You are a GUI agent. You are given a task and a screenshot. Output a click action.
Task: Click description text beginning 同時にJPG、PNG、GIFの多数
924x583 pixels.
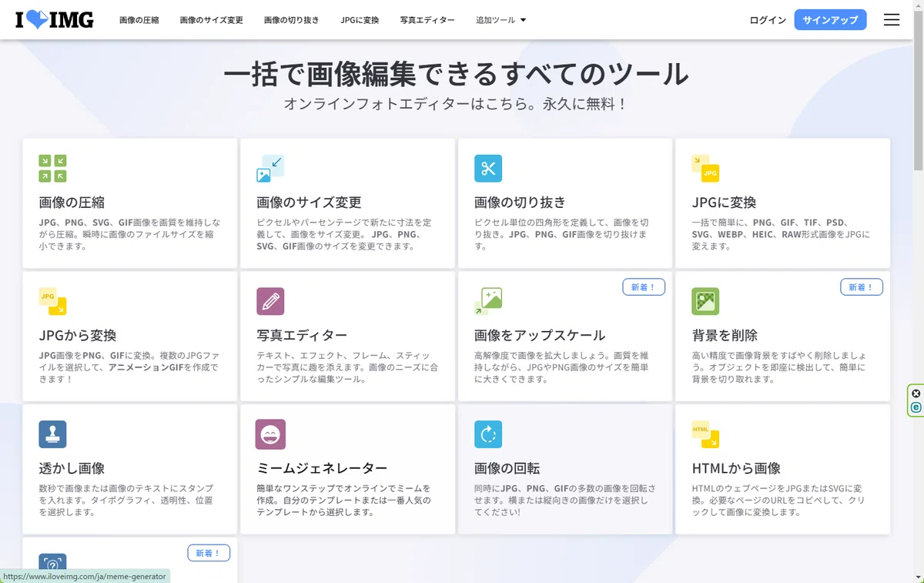pos(565,500)
